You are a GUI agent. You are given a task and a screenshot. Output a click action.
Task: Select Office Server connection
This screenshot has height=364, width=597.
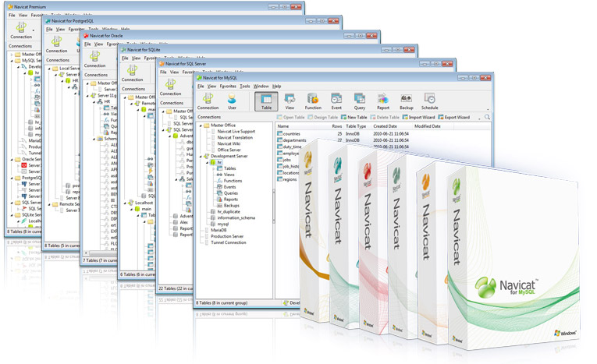229,150
